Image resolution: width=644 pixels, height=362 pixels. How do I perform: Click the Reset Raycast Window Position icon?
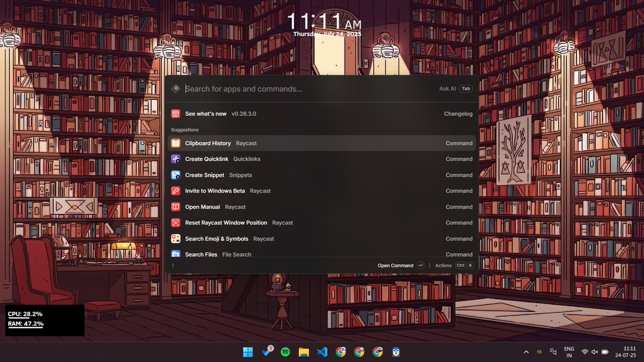pos(175,223)
